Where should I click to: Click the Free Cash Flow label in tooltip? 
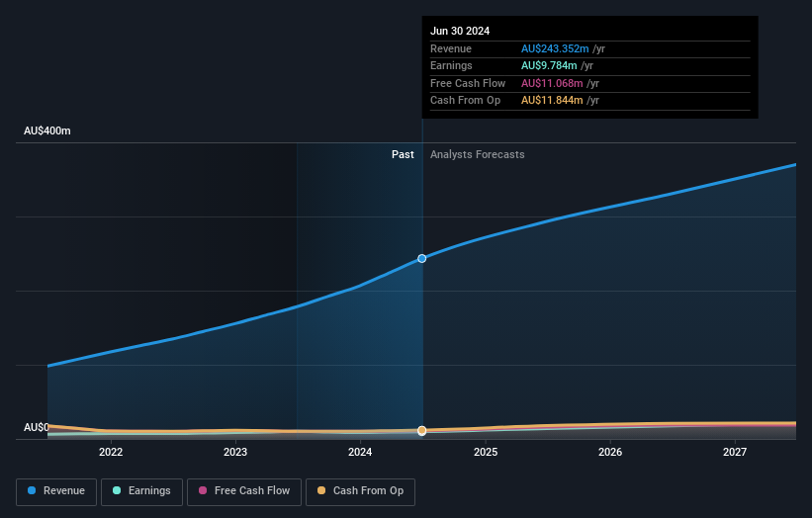pyautogui.click(x=468, y=83)
